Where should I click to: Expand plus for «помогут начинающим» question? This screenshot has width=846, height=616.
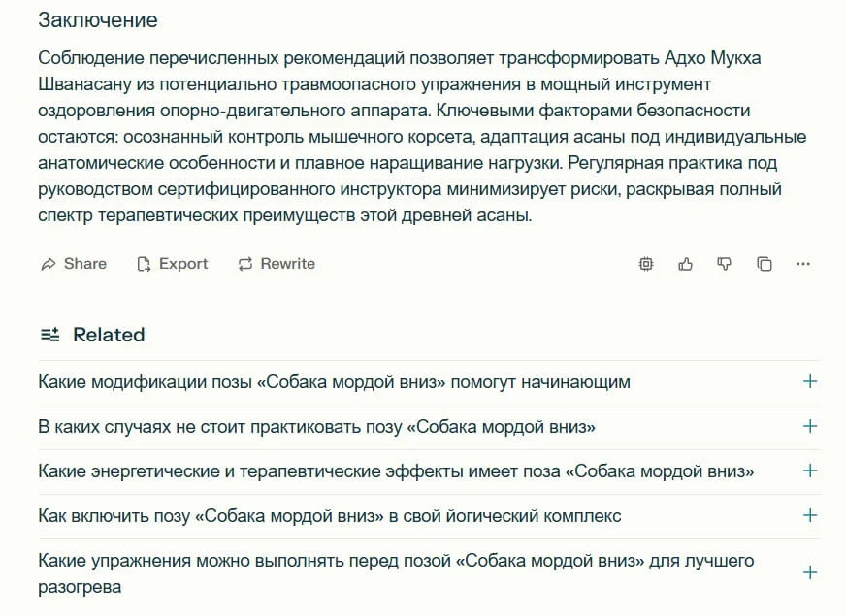[810, 381]
